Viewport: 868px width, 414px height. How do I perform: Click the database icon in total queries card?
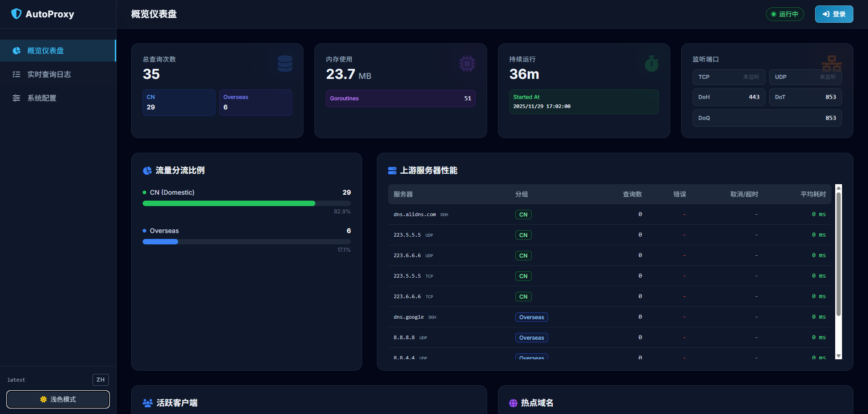[x=285, y=64]
